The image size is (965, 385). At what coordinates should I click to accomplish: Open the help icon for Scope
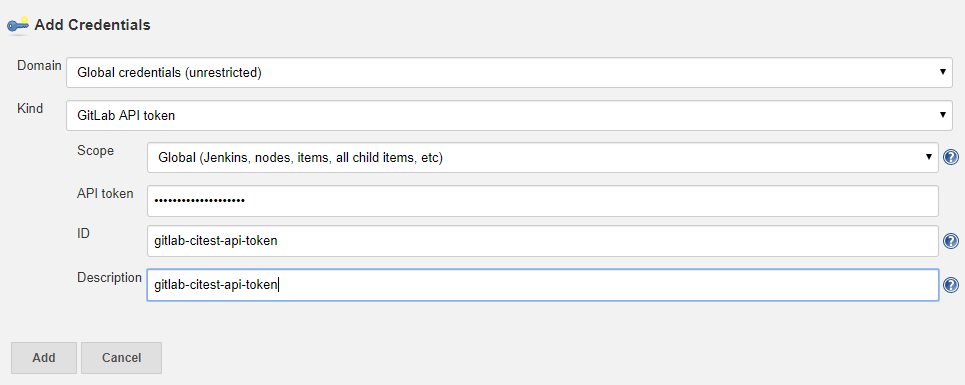(x=950, y=157)
